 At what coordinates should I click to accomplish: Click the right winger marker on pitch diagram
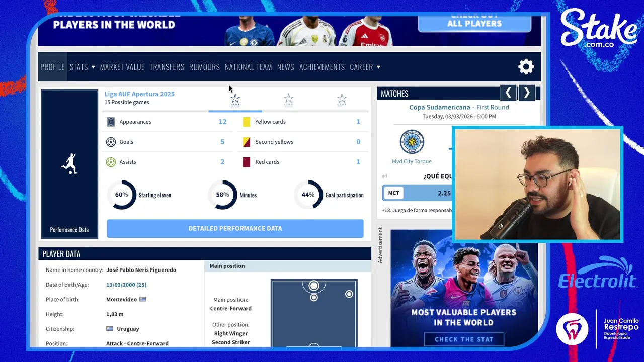click(349, 294)
